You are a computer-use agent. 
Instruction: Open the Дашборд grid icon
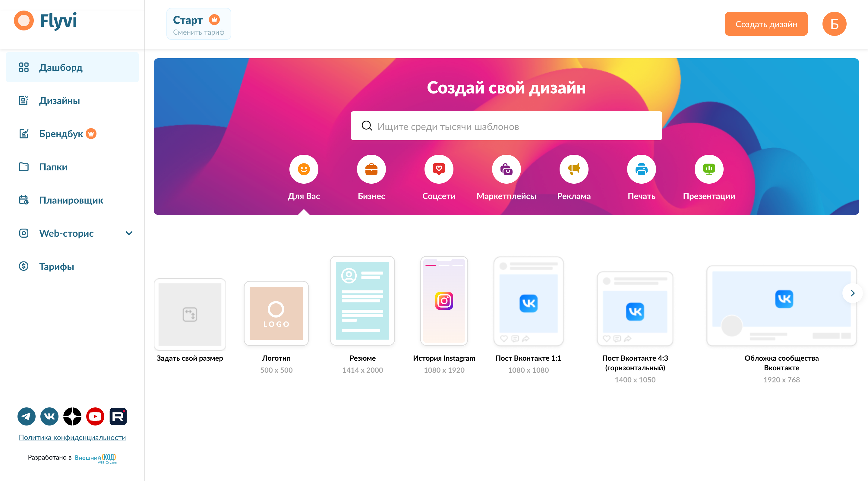coord(24,68)
